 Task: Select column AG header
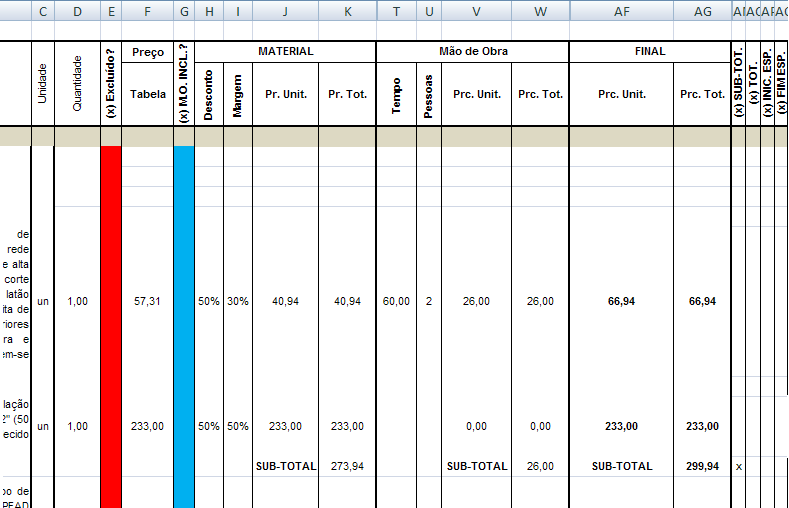pos(702,11)
